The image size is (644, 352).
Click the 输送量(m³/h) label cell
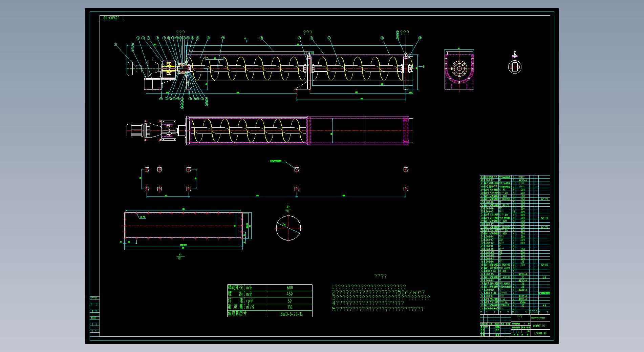(x=248, y=307)
